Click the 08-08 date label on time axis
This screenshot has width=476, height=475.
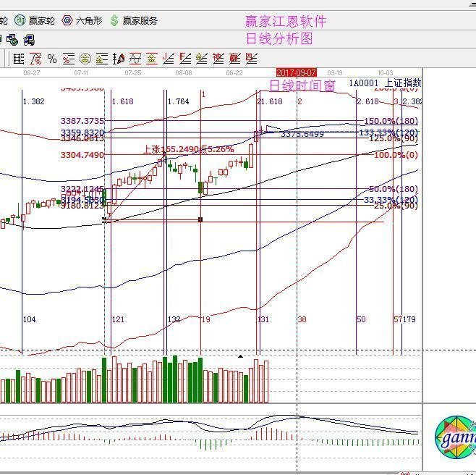[x=184, y=73]
